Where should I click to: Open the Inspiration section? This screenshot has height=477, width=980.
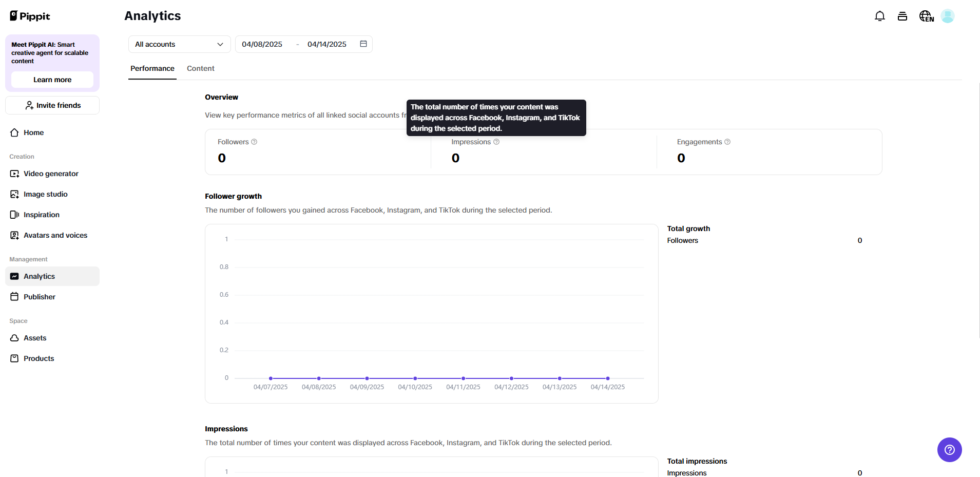[x=42, y=215]
